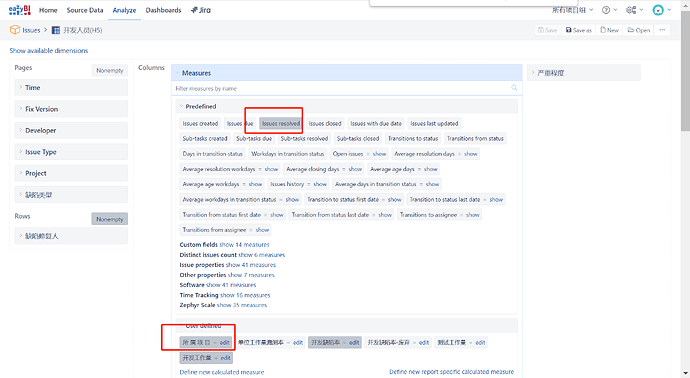Click the Issues cube icon in breadcrumb
Screen dimensions: 690x378
click(x=15, y=30)
